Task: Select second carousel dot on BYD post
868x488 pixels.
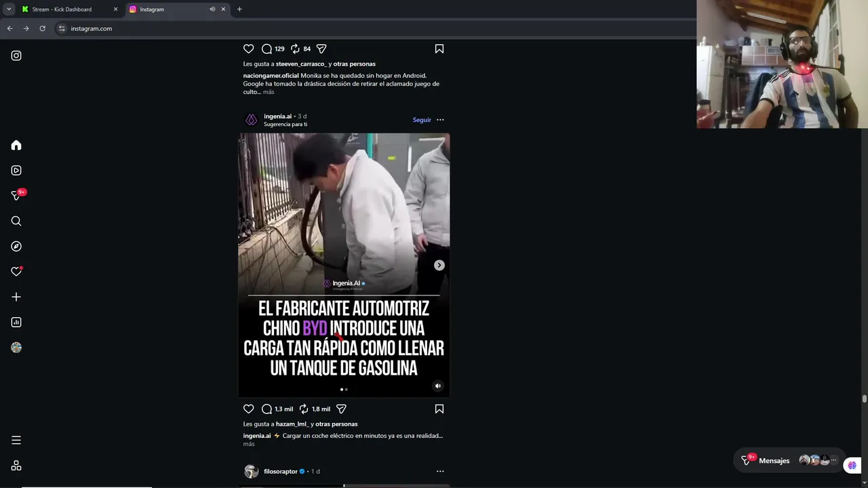Action: (347, 390)
